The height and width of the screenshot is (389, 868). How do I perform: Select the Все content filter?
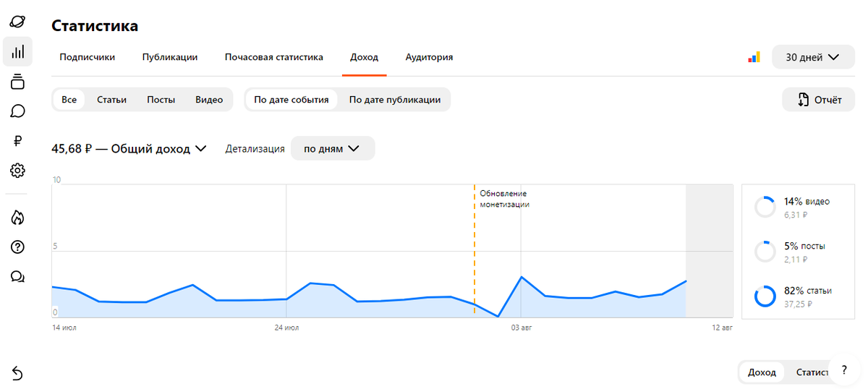pyautogui.click(x=69, y=100)
